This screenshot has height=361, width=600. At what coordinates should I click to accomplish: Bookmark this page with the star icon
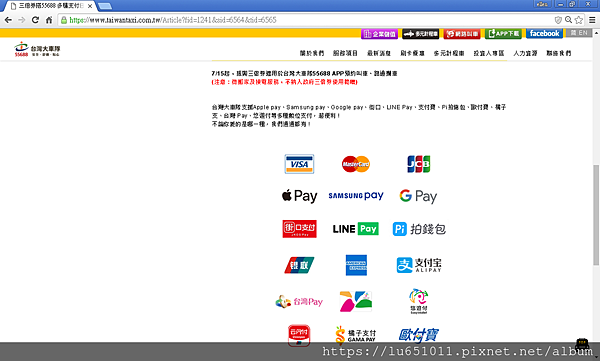(x=579, y=20)
